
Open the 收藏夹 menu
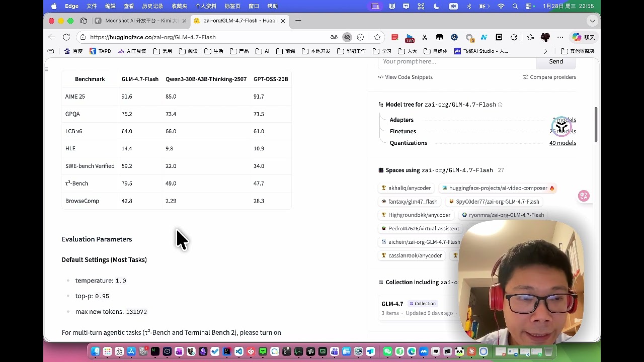180,6
